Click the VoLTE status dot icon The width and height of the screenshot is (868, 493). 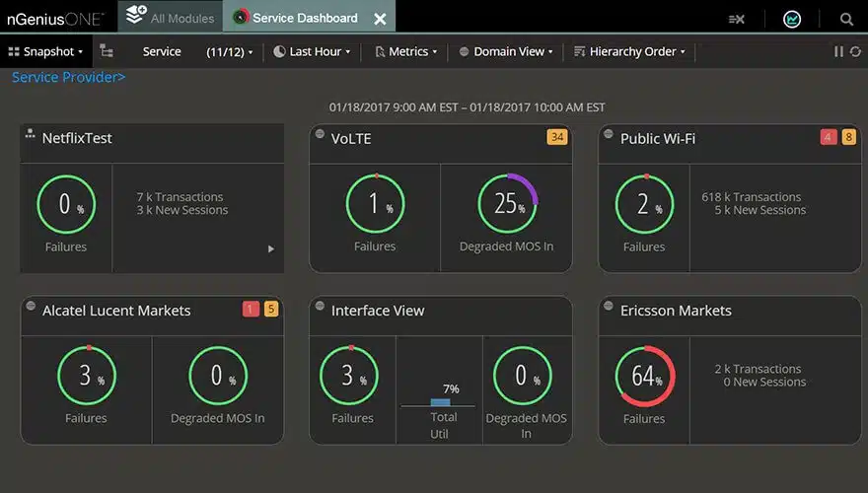pos(320,134)
